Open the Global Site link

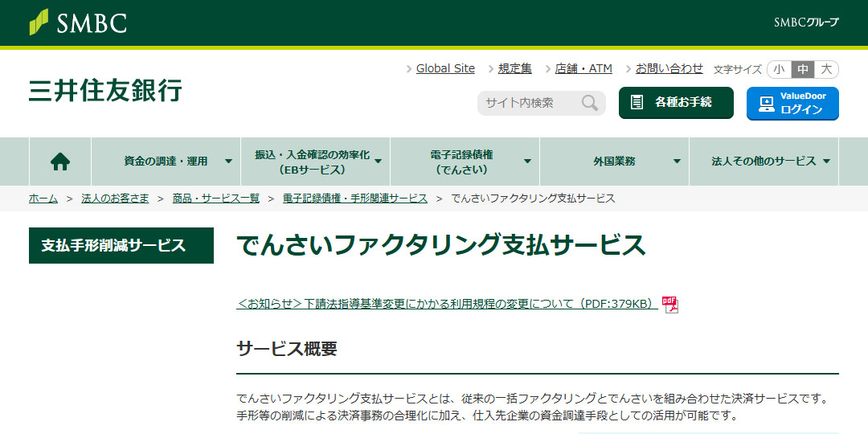click(445, 68)
